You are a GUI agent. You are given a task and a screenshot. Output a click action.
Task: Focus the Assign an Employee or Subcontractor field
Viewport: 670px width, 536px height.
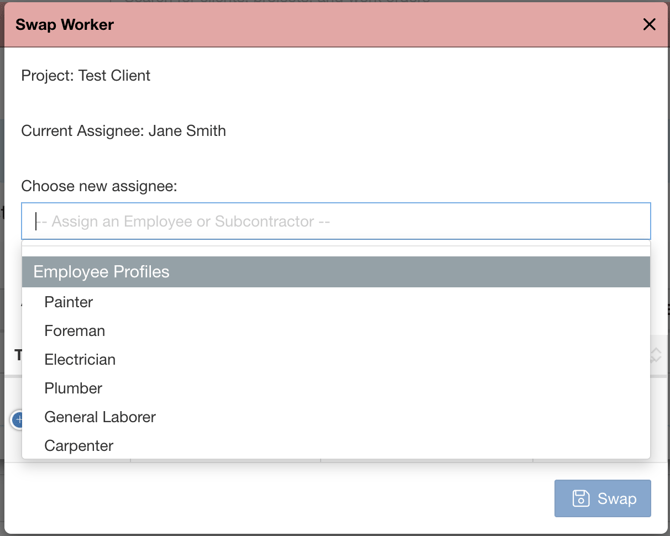tap(336, 221)
